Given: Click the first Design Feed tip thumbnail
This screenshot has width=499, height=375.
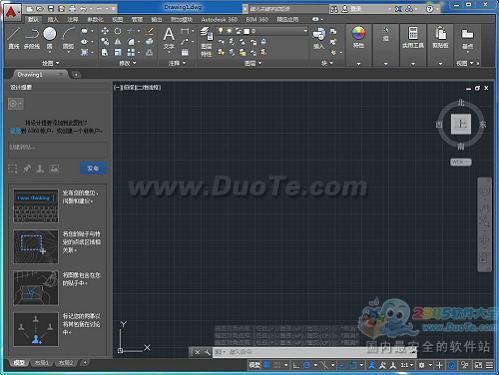Looking at the screenshot, I should click(x=36, y=206).
